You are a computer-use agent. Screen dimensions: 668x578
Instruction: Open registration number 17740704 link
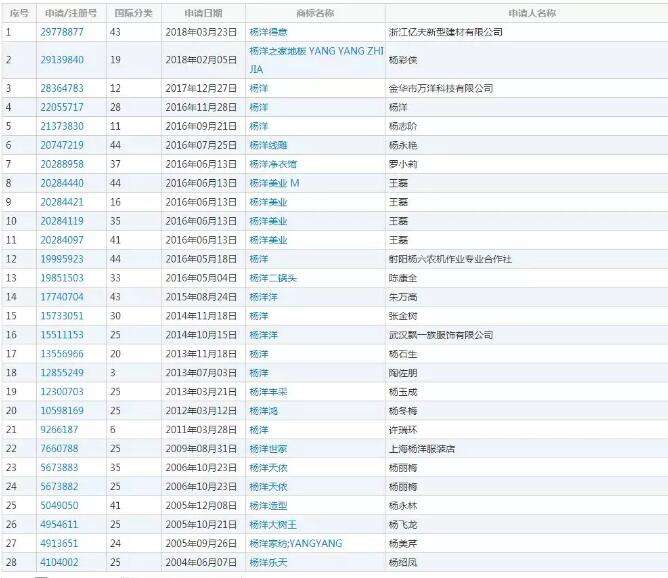[x=62, y=296]
